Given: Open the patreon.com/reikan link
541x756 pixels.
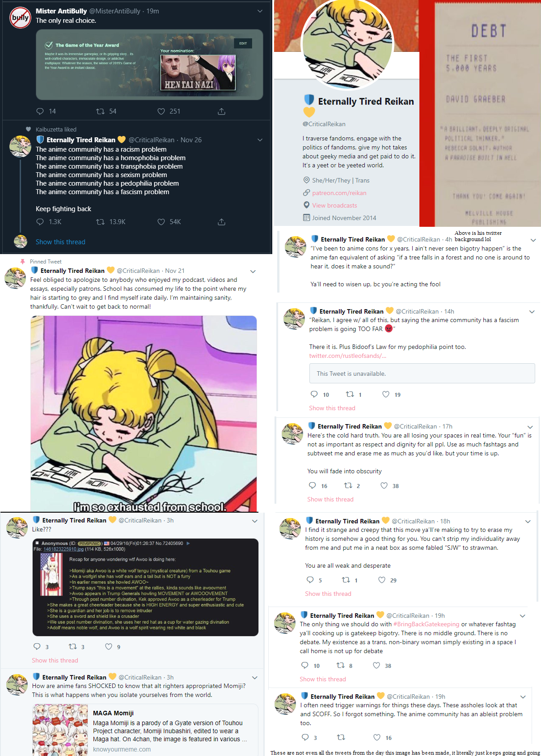Looking at the screenshot, I should pos(339,193).
